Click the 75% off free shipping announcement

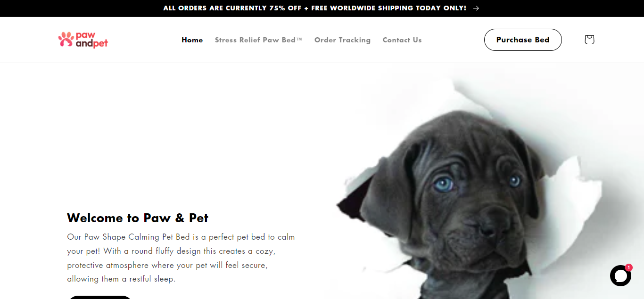[315, 8]
